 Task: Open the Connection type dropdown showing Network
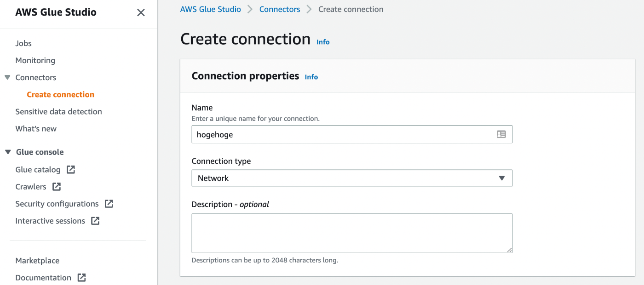(352, 178)
